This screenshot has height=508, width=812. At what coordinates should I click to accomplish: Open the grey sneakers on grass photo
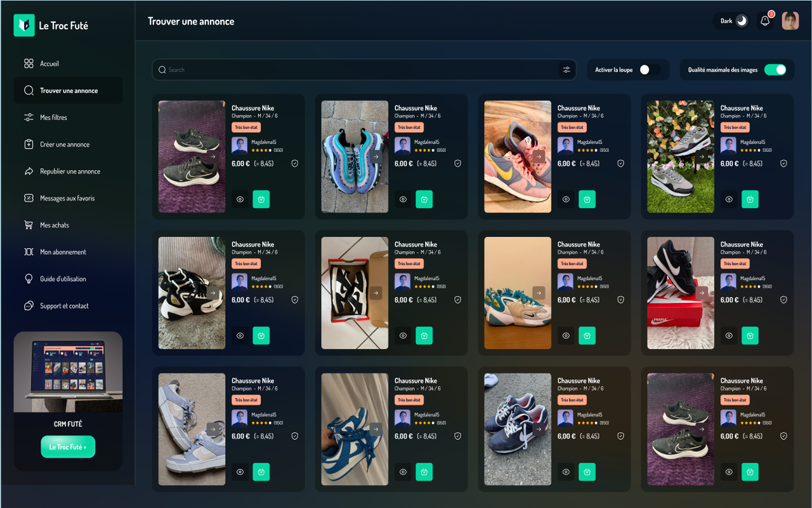[x=681, y=157]
